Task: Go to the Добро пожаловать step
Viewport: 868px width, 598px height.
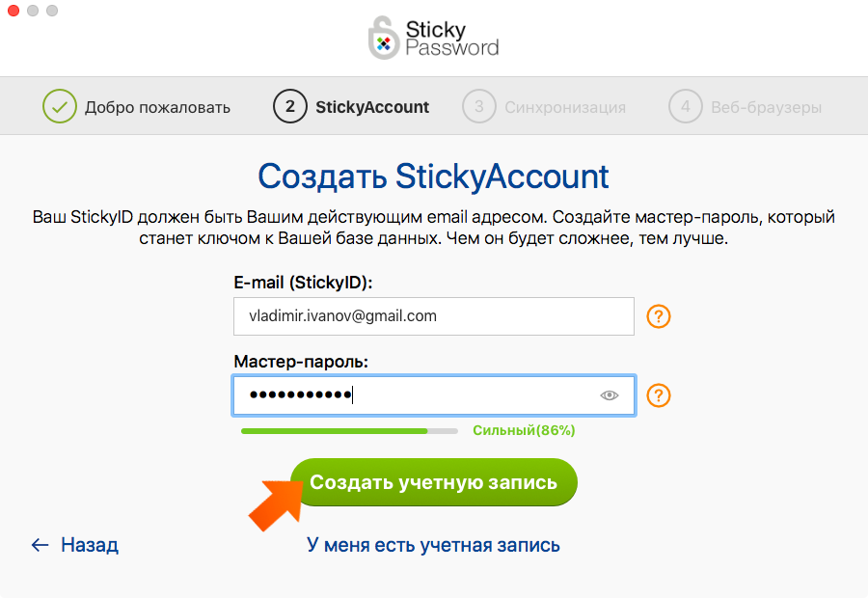Action: pyautogui.click(x=157, y=107)
